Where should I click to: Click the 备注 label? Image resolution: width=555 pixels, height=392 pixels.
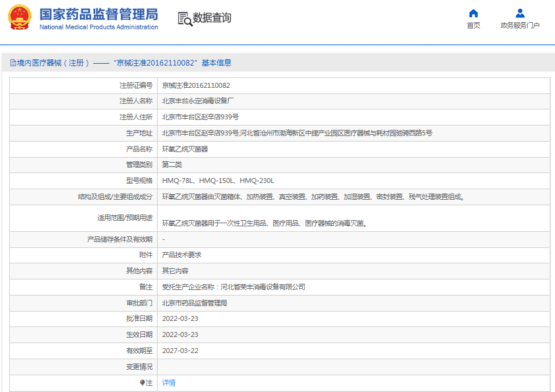(145, 287)
